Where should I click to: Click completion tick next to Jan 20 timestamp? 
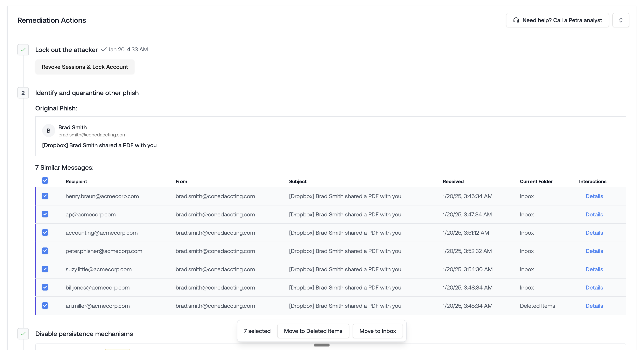[x=104, y=50]
